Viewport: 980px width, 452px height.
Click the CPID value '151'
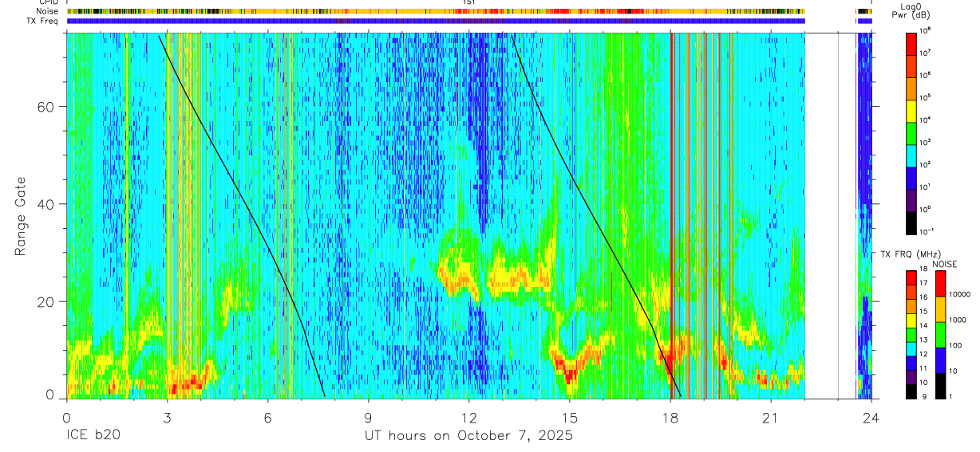pos(469,2)
